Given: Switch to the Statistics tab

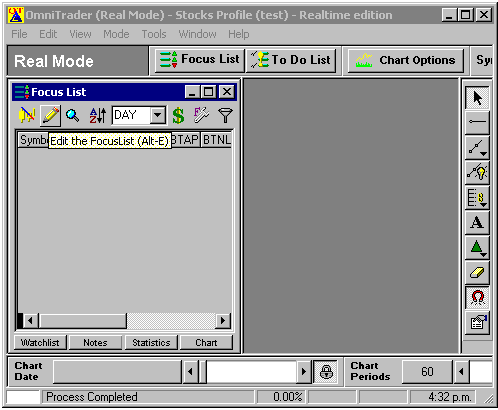Looking at the screenshot, I should click(x=151, y=343).
